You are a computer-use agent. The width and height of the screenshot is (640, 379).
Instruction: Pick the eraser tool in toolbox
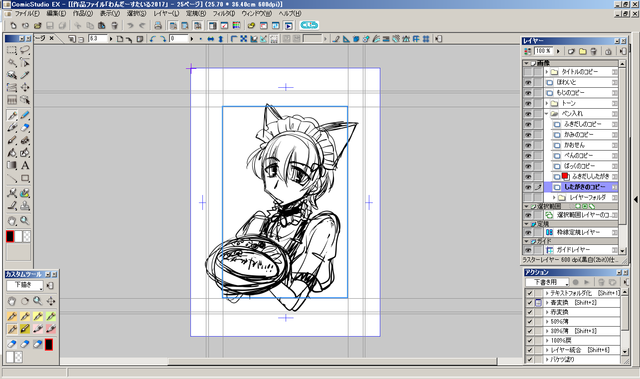tap(25, 128)
